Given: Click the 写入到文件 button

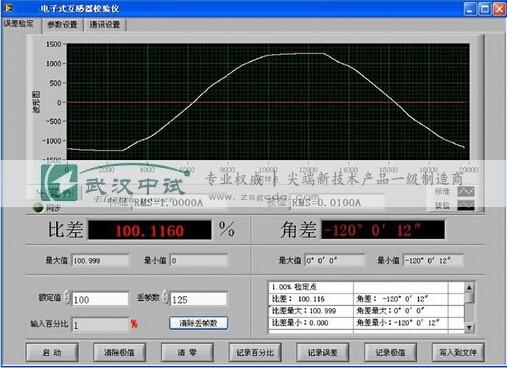Looking at the screenshot, I should tap(458, 352).
